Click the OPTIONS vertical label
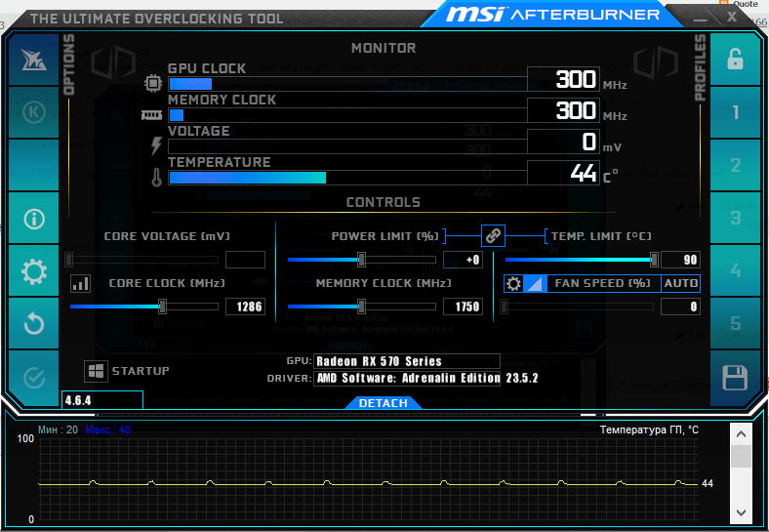769x532 pixels. (x=69, y=64)
